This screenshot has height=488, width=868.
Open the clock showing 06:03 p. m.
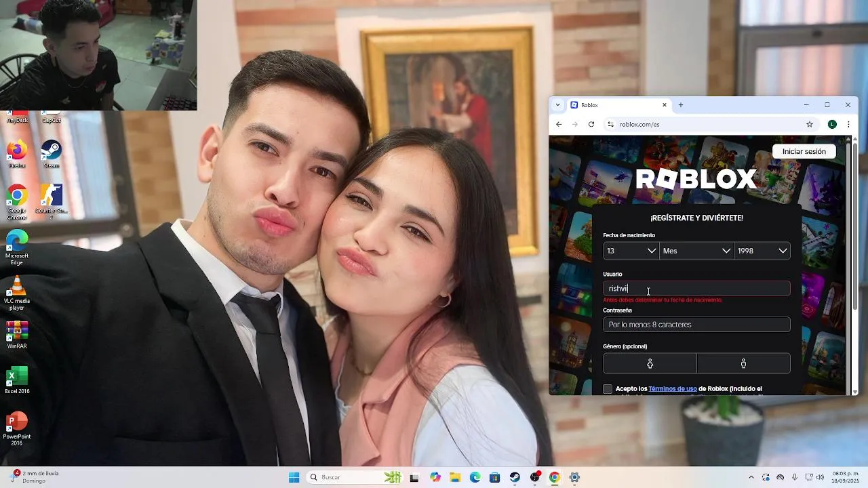845,477
